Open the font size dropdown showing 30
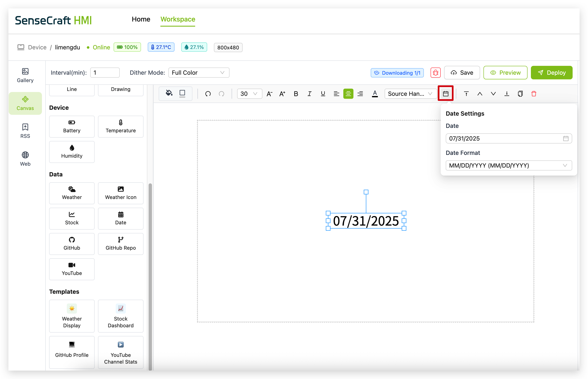Image resolution: width=588 pixels, height=379 pixels. coord(249,94)
